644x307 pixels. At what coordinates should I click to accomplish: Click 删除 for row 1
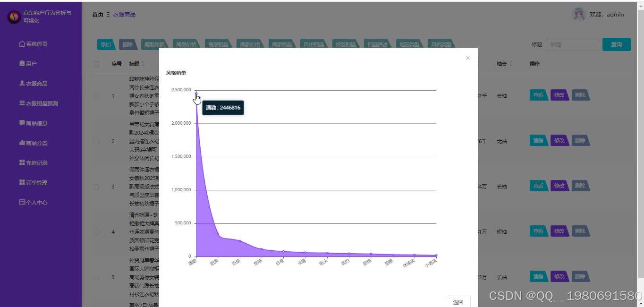[x=581, y=95]
